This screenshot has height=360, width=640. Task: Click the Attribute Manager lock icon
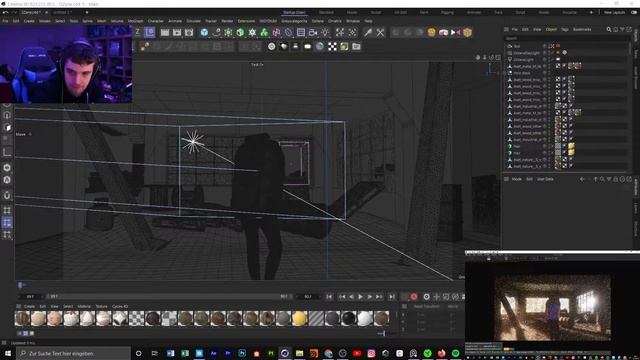[x=616, y=179]
